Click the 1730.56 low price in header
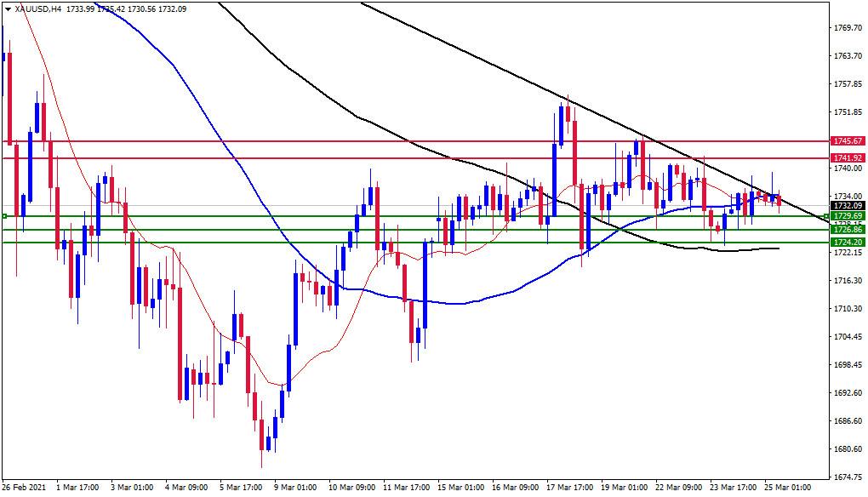The height and width of the screenshot is (497, 868). pyautogui.click(x=140, y=9)
